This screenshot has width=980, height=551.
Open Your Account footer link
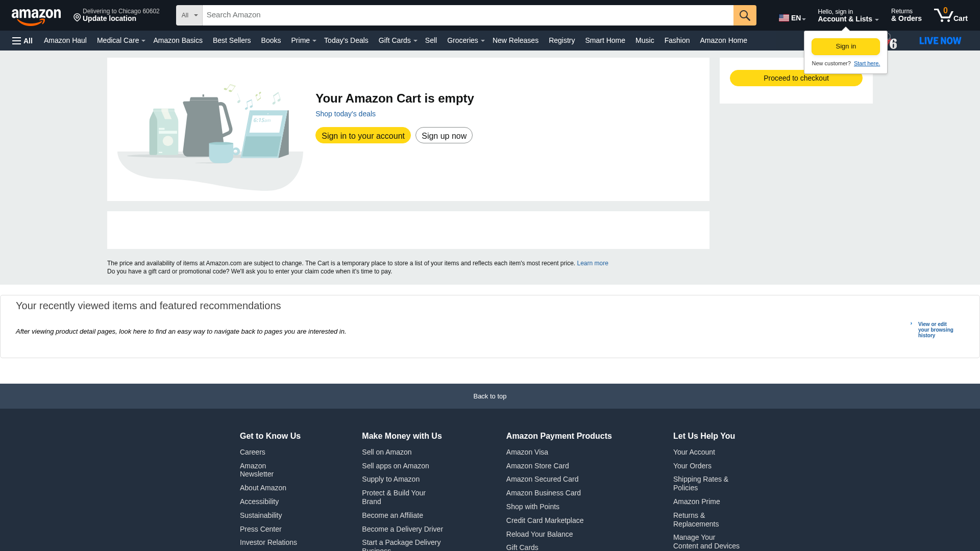pos(694,452)
